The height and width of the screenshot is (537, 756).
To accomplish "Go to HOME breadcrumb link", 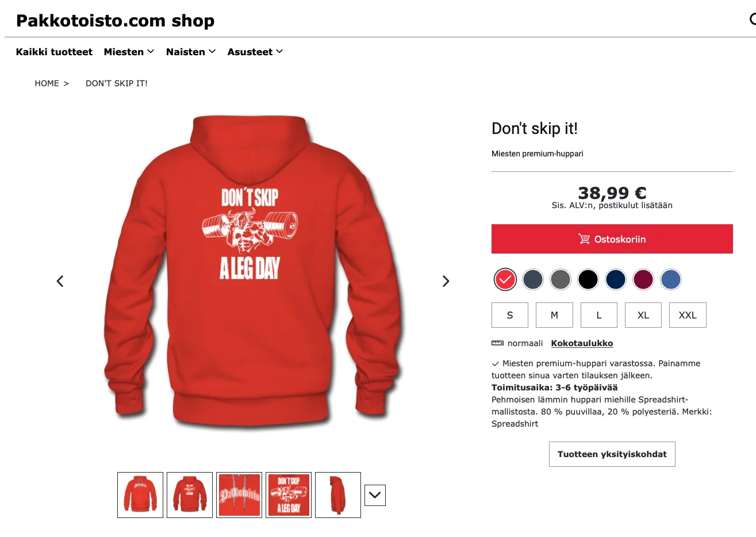I will tap(47, 83).
